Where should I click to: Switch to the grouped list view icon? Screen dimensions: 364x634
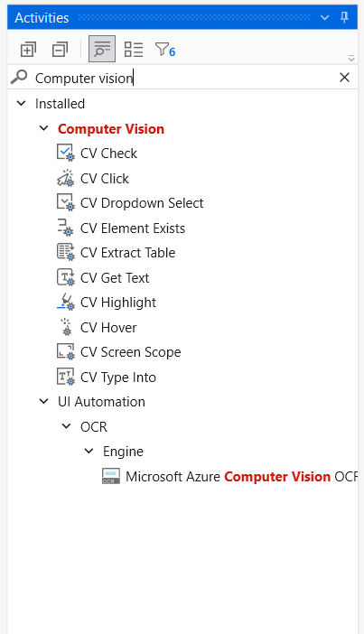point(134,50)
